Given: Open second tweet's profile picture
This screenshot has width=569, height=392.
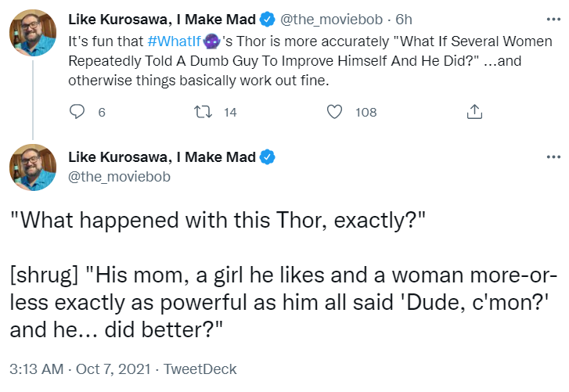Looking at the screenshot, I should click(33, 167).
